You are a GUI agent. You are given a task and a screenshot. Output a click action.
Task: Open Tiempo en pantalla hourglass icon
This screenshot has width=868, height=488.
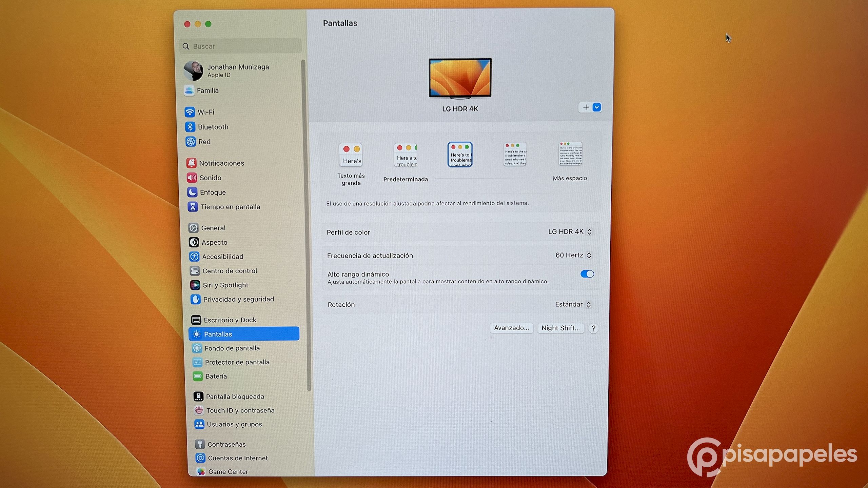pyautogui.click(x=193, y=207)
